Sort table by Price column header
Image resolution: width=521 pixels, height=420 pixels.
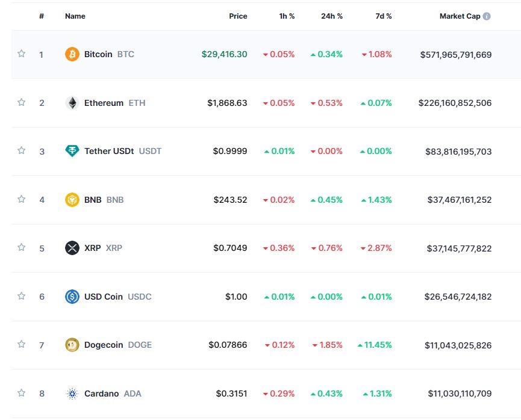point(238,16)
